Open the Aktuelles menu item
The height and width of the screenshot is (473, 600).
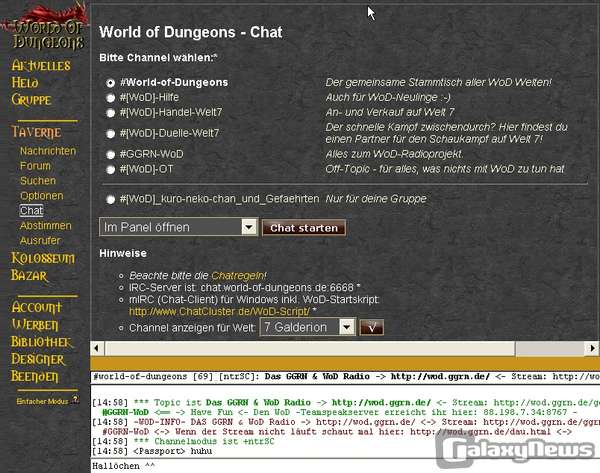coord(41,65)
